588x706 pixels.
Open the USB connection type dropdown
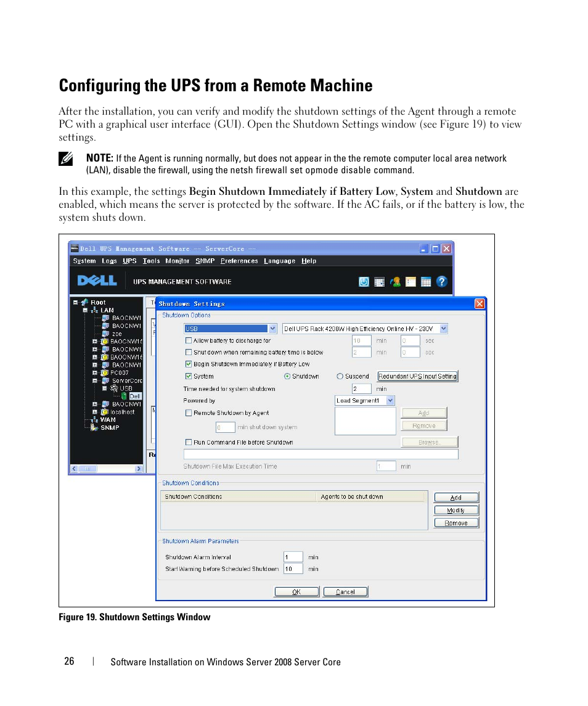[272, 329]
